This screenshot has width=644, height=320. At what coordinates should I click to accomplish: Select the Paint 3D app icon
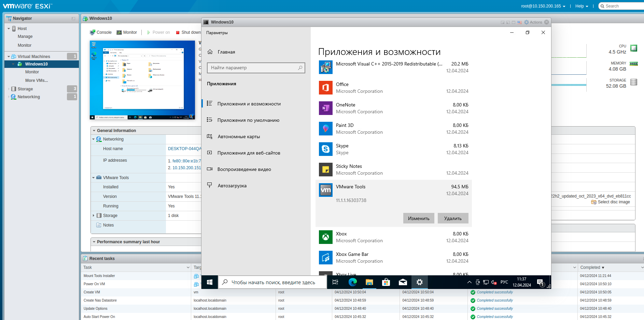click(x=326, y=129)
